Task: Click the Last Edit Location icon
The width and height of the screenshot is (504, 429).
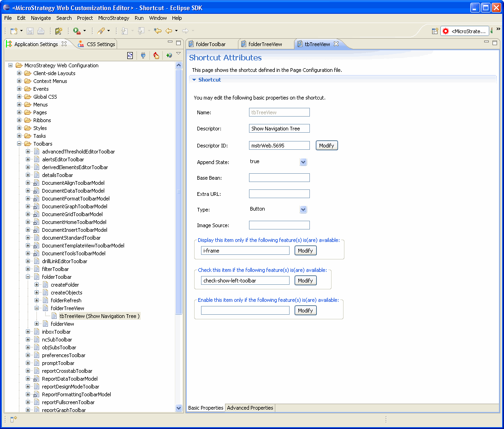Action: 158,31
